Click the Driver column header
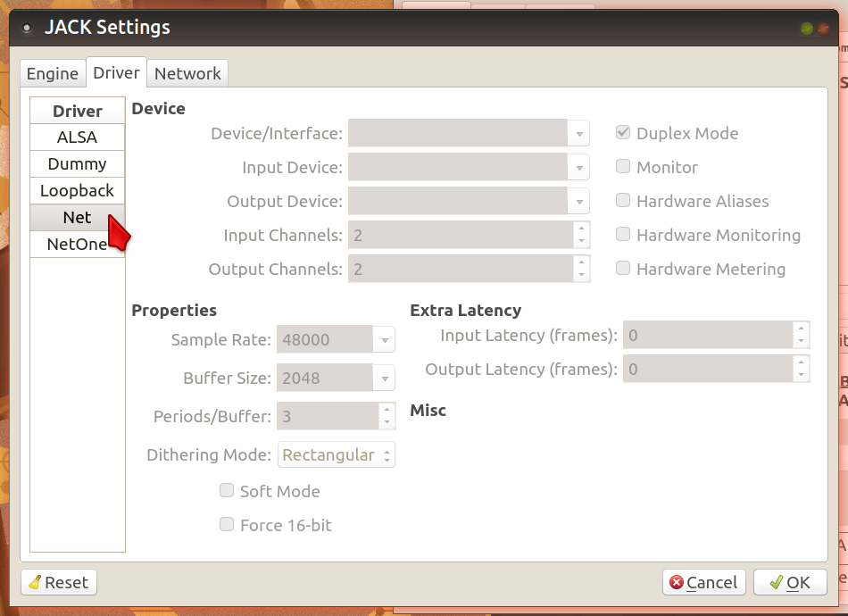848x616 pixels. [x=78, y=111]
